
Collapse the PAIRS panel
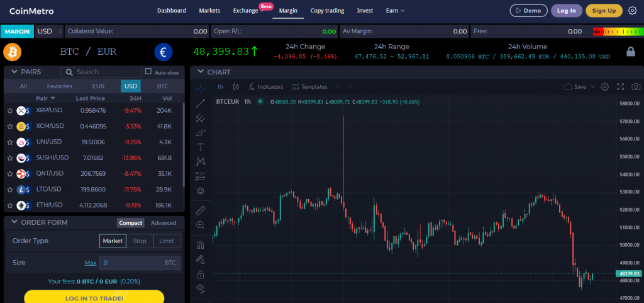(14, 72)
